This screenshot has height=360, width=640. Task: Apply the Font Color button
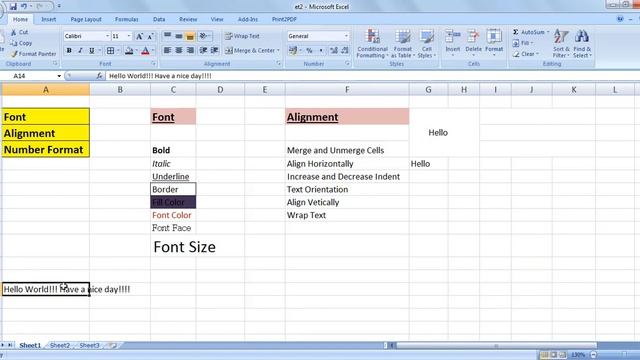(145, 51)
